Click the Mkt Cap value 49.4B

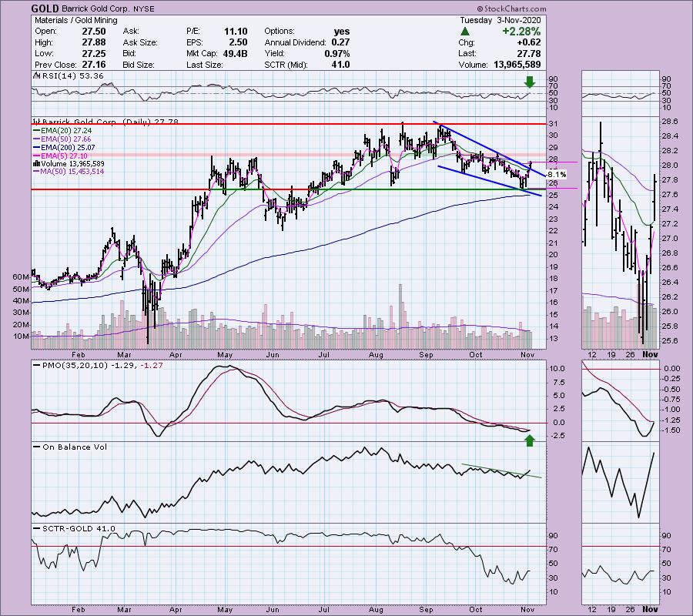pyautogui.click(x=234, y=53)
